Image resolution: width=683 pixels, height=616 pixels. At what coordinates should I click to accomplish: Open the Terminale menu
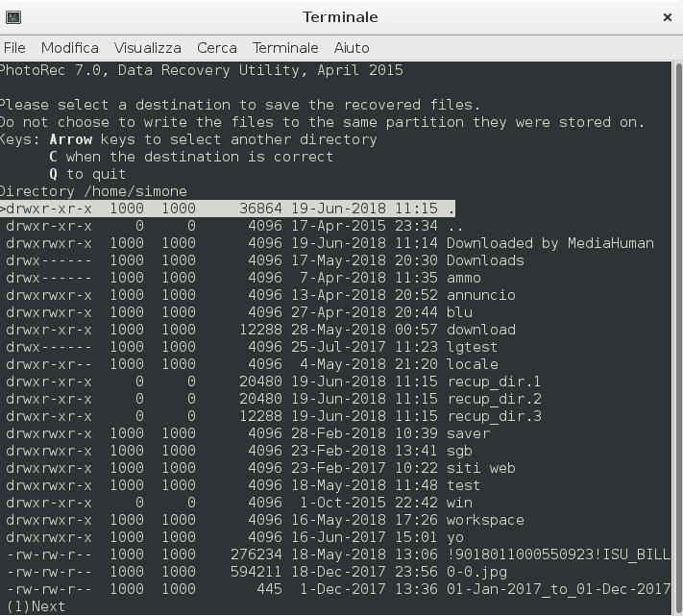pos(284,47)
